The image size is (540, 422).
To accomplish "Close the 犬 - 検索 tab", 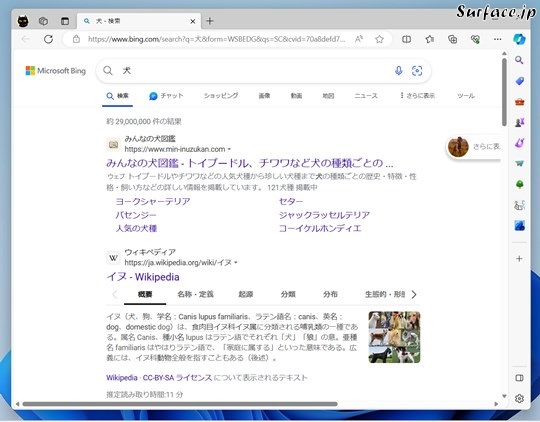I will coord(193,21).
